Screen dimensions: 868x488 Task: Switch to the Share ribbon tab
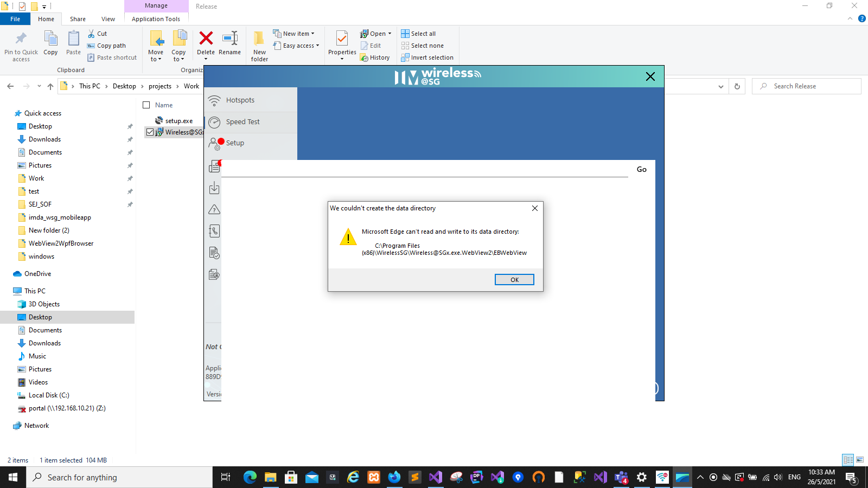pos(78,19)
